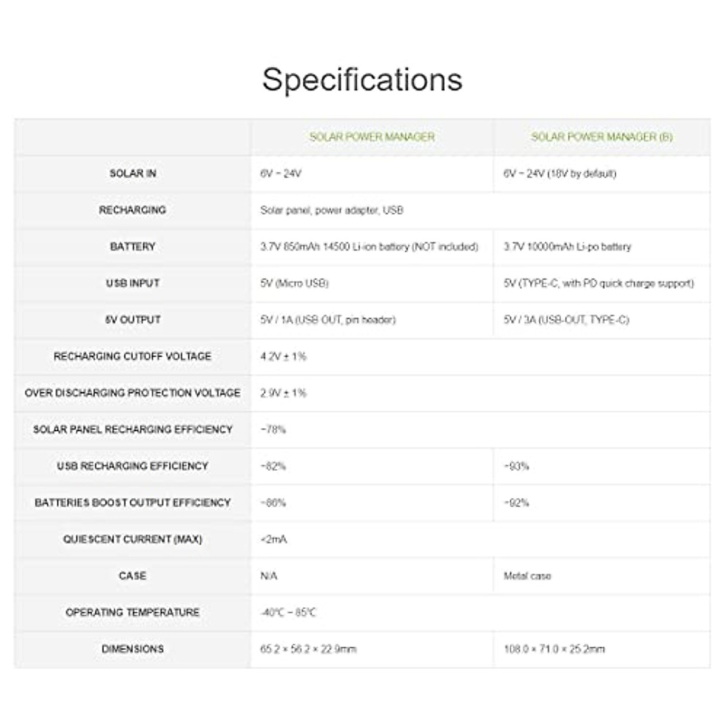Viewport: 728px width, 728px height.
Task: Click the 108.0 × 71.0 × 25.2mm value
Action: point(554,649)
